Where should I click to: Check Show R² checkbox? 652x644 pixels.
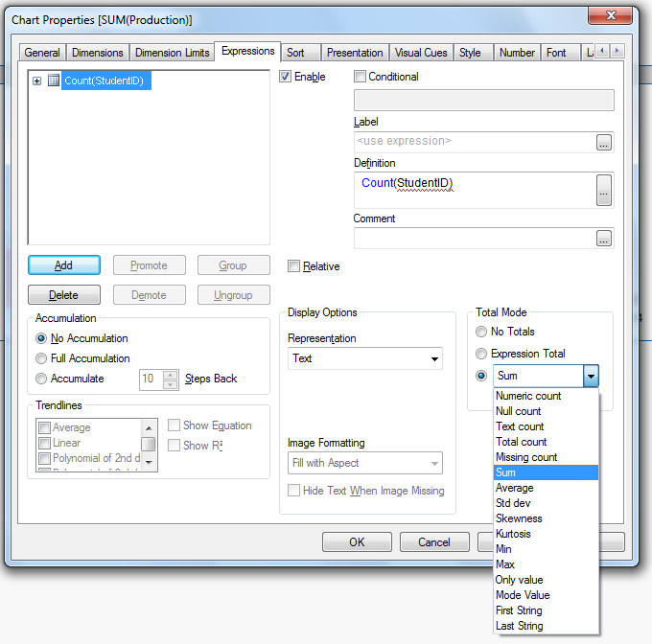coord(174,445)
